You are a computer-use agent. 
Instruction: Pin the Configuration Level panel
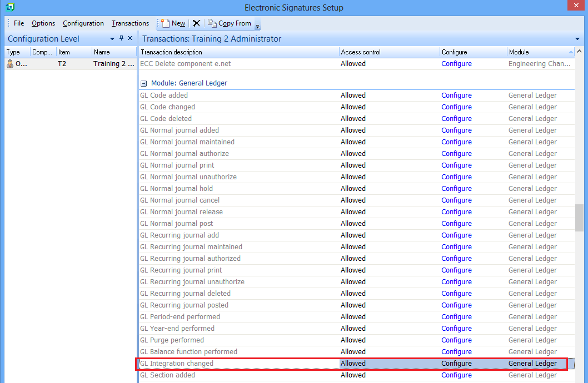coord(122,38)
